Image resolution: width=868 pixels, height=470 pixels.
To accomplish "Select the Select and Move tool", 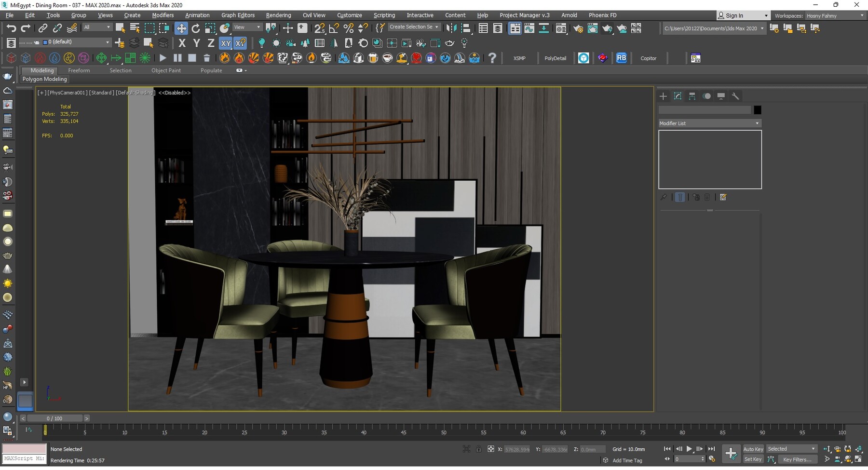I will [x=182, y=27].
